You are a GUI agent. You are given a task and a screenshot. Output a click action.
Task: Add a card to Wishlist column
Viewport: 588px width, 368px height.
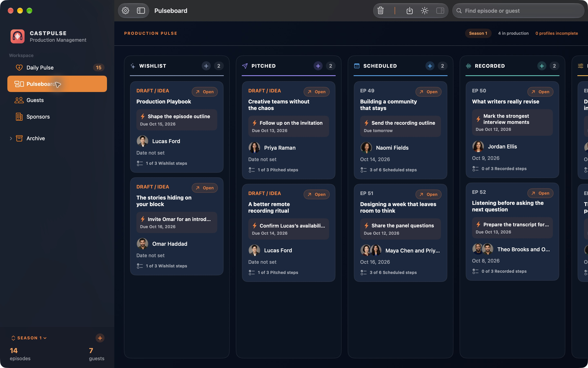point(206,66)
